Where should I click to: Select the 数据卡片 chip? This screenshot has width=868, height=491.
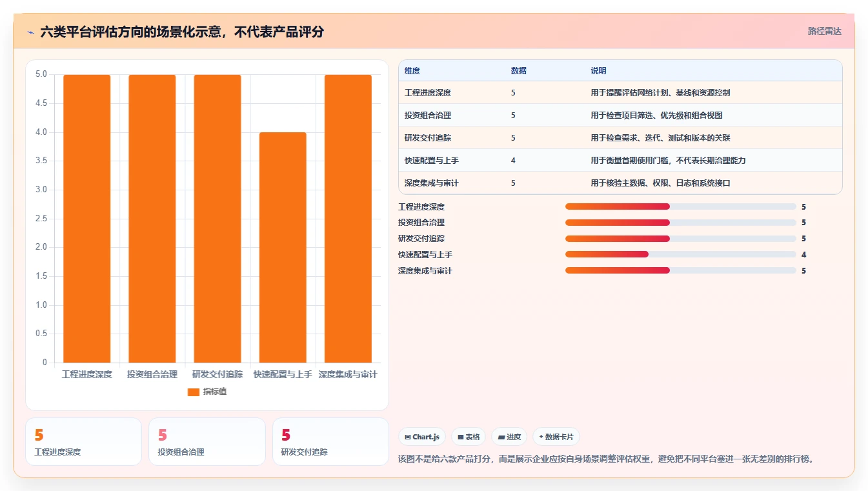556,437
